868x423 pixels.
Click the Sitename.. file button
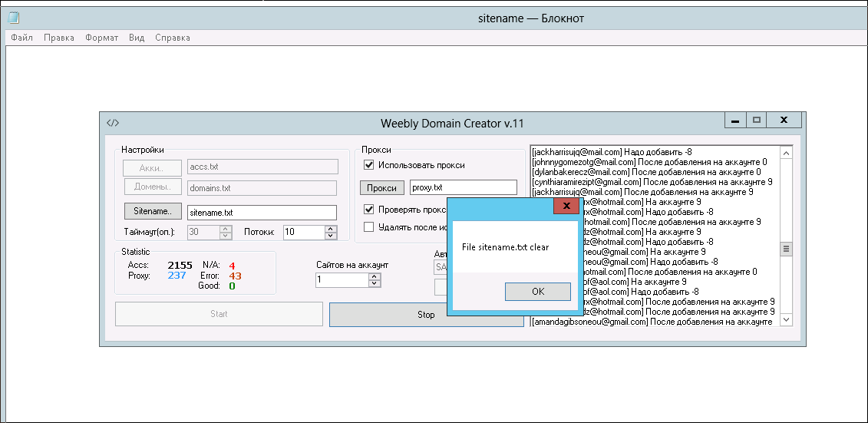tap(153, 211)
